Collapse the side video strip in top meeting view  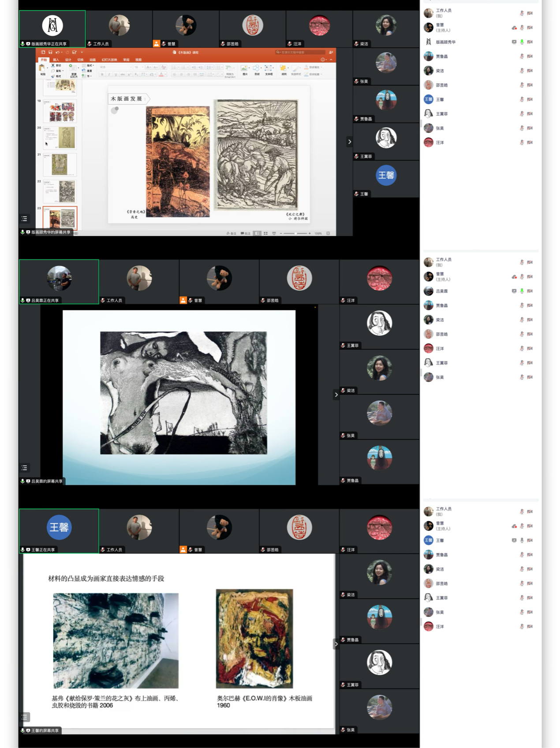(x=350, y=142)
